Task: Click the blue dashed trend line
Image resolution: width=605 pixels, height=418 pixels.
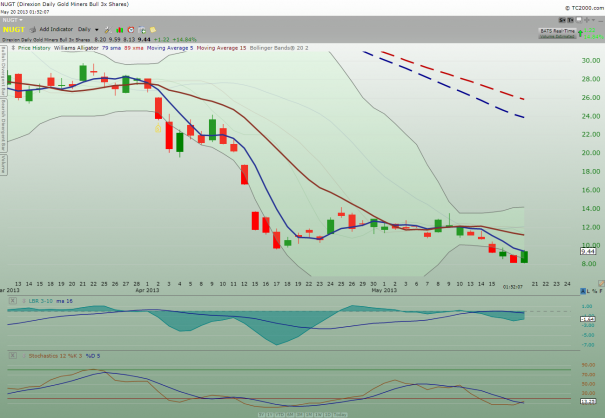Action: pyautogui.click(x=443, y=83)
